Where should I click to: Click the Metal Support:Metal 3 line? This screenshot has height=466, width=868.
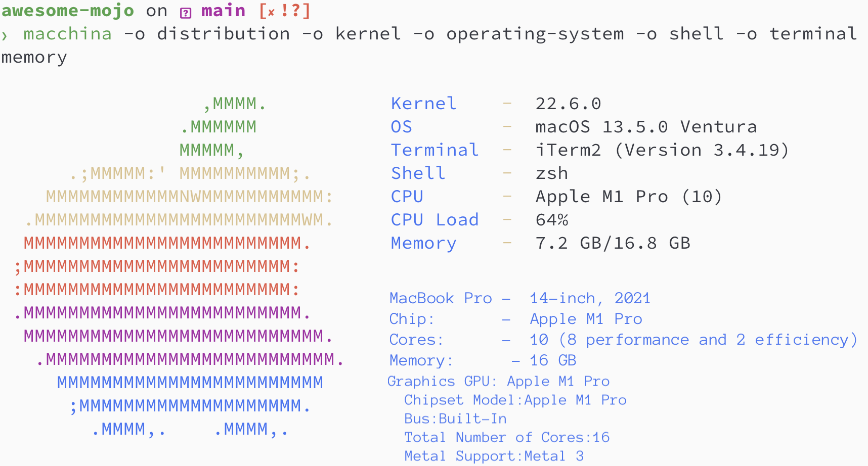pyautogui.click(x=494, y=456)
